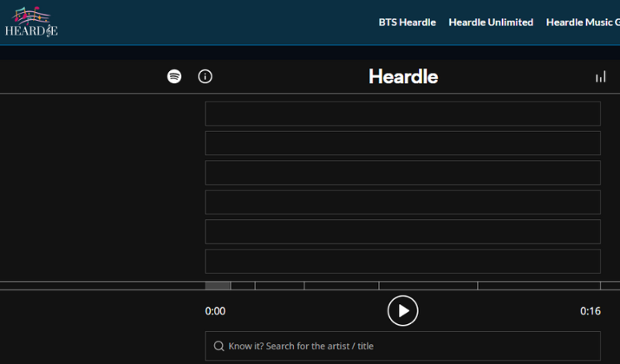
Task: Click the search magnifier icon
Action: coord(219,346)
